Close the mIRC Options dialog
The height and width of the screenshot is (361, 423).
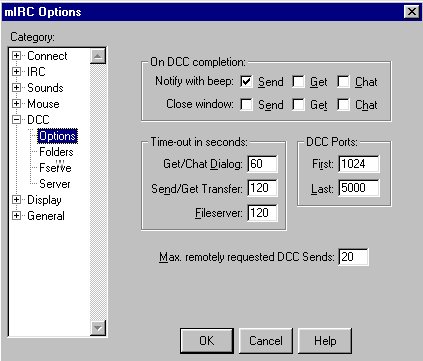(412, 12)
